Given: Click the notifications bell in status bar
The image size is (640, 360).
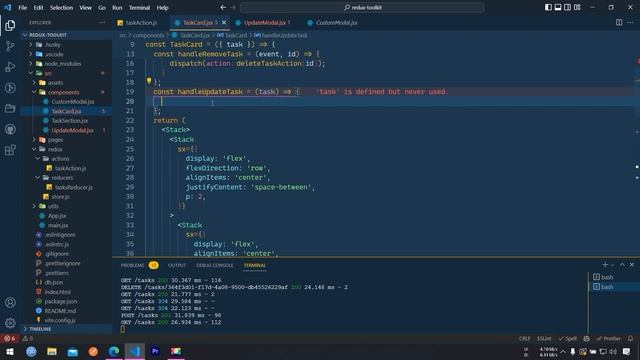Looking at the screenshot, I should [x=630, y=338].
